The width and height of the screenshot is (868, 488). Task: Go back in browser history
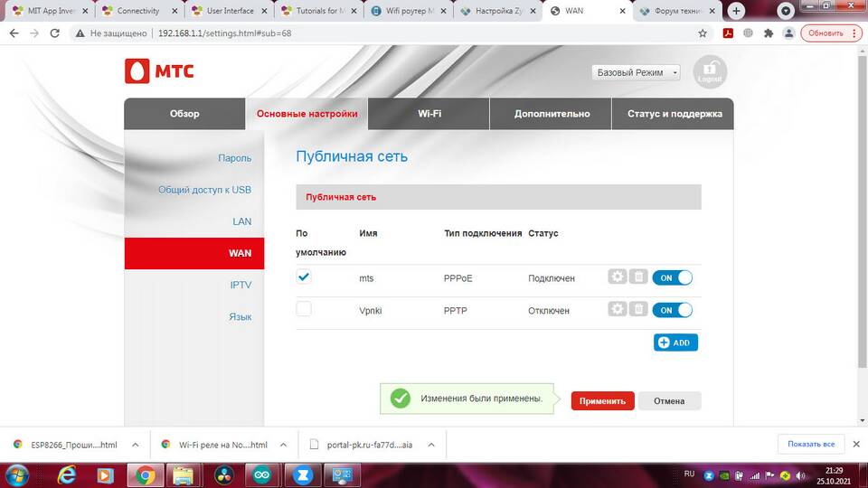(x=14, y=33)
